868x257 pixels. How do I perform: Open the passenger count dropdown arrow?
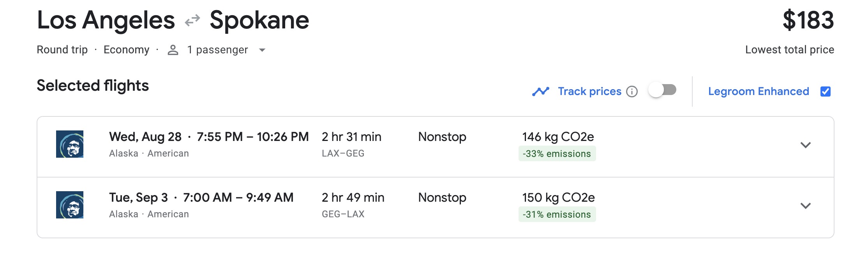click(x=262, y=50)
